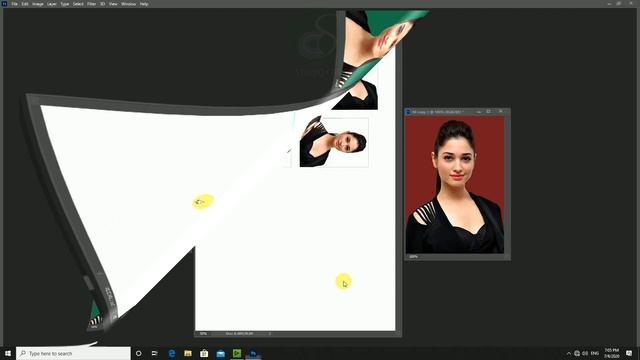Show hidden system tray icons
This screenshot has width=640, height=360.
(569, 353)
